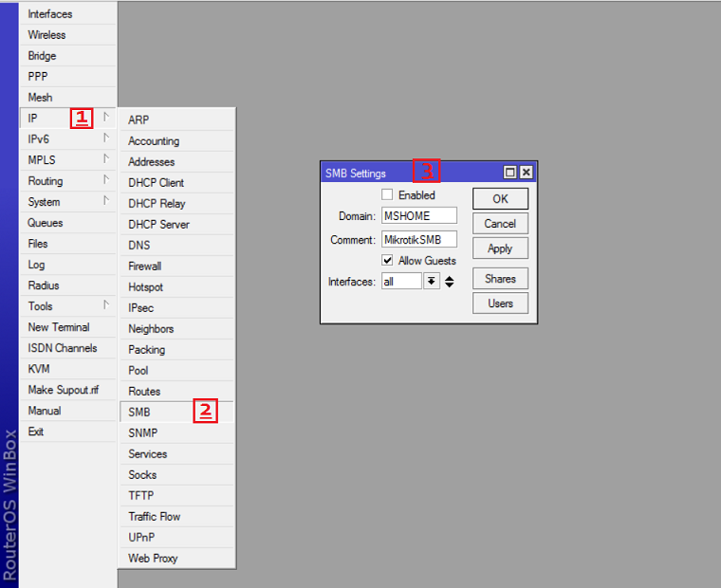This screenshot has width=721, height=588.
Task: Click the Apply button
Action: (500, 248)
